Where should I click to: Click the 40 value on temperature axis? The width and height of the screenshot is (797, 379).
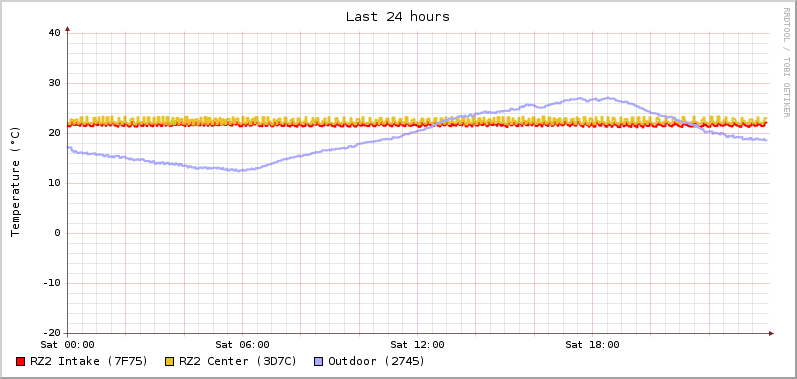[54, 33]
